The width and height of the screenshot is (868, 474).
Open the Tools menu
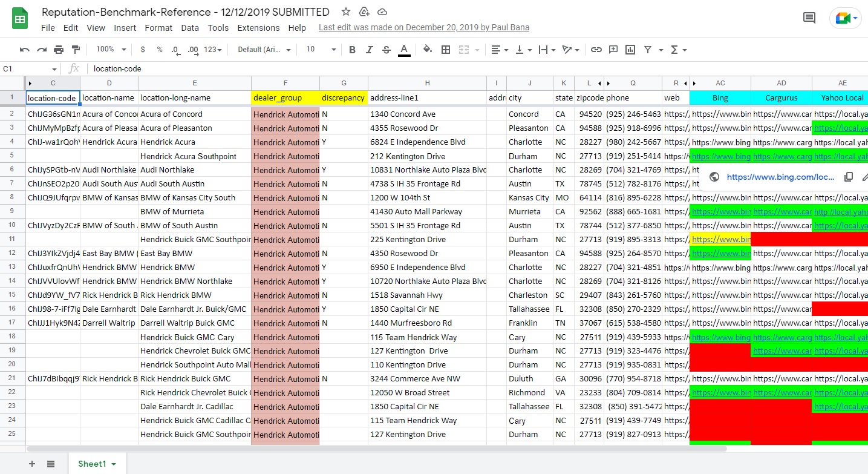[x=218, y=28]
